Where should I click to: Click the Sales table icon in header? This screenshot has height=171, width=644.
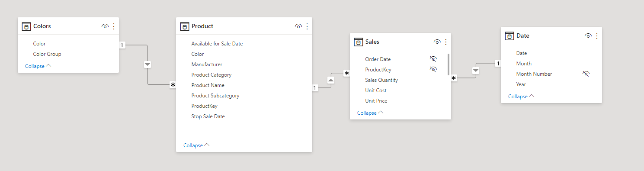(x=358, y=42)
